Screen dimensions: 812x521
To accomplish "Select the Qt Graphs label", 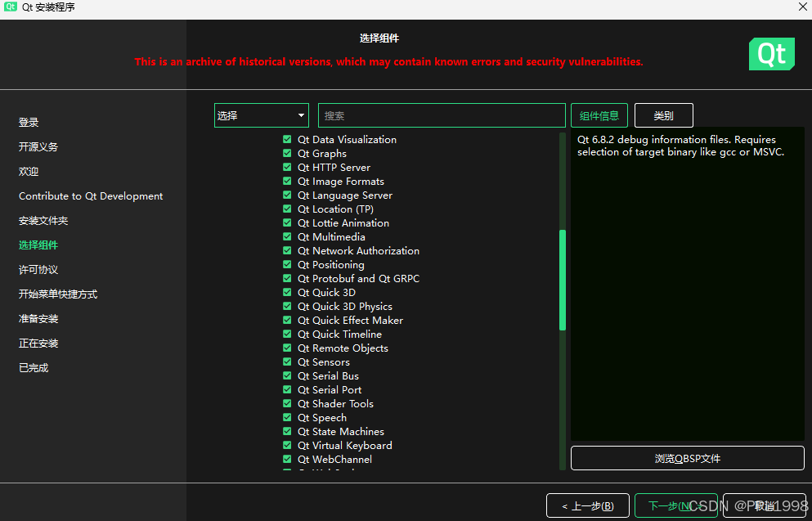I will pos(322,153).
